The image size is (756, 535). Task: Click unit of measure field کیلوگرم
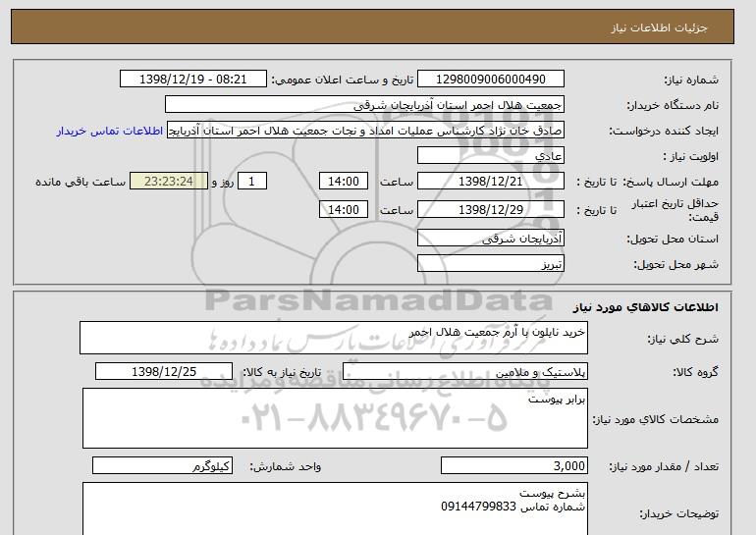(x=162, y=465)
